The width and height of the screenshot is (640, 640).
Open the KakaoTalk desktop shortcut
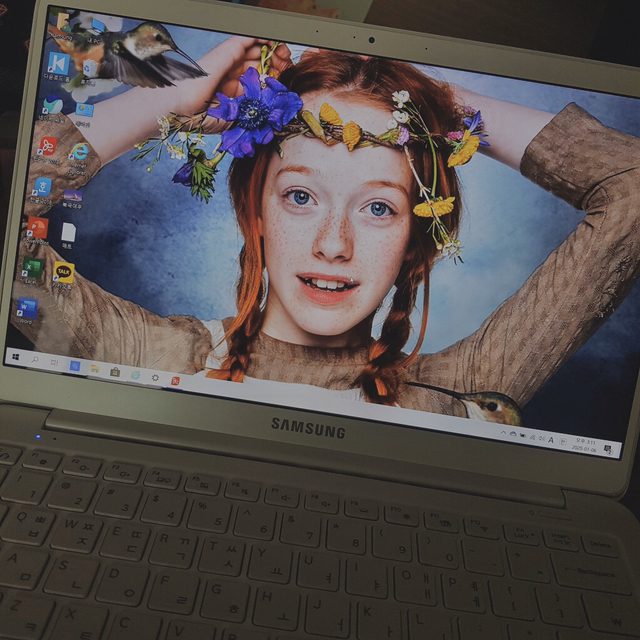pos(63,275)
